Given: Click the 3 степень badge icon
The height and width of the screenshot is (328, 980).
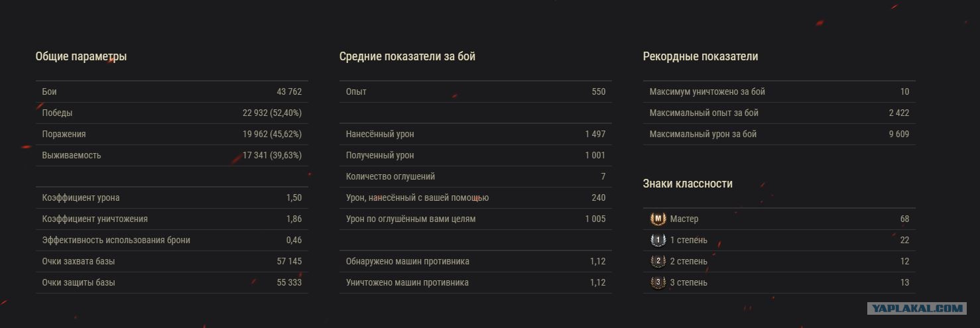Looking at the screenshot, I should pyautogui.click(x=658, y=282).
